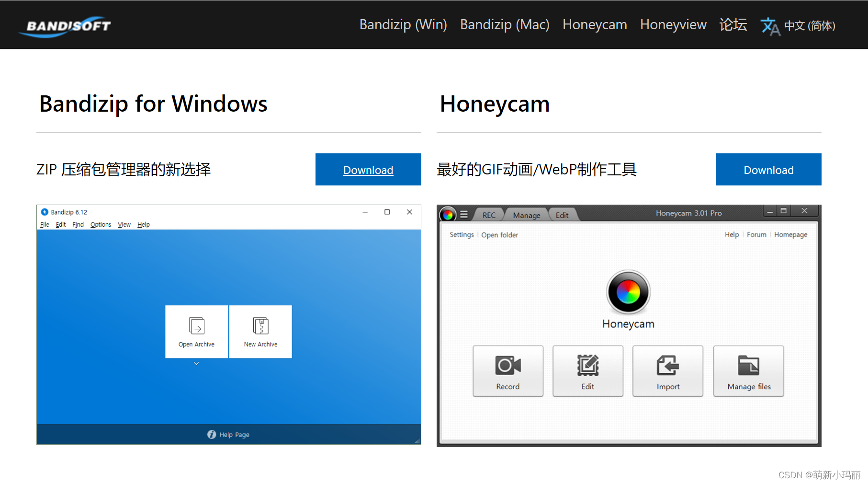This screenshot has height=484, width=868.
Task: Click the Bandisoft logo
Action: click(x=65, y=26)
